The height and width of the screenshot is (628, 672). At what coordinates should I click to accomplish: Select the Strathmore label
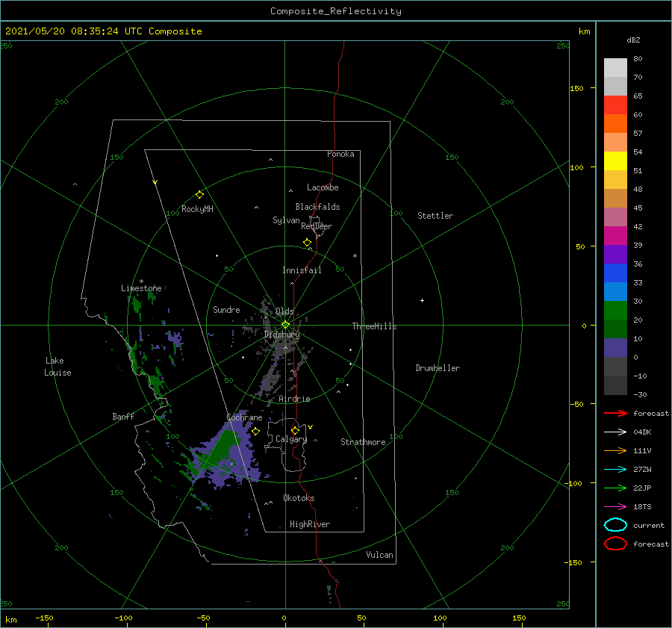click(x=363, y=442)
